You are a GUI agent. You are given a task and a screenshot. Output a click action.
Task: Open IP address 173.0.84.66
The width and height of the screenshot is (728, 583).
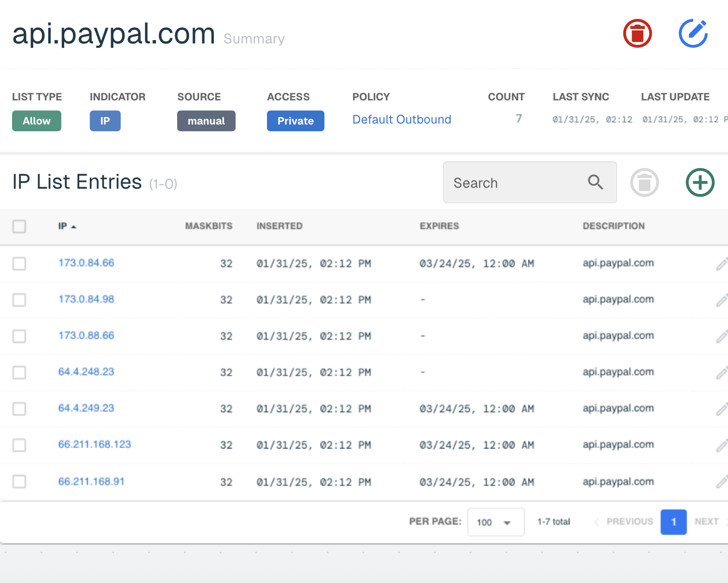(86, 263)
